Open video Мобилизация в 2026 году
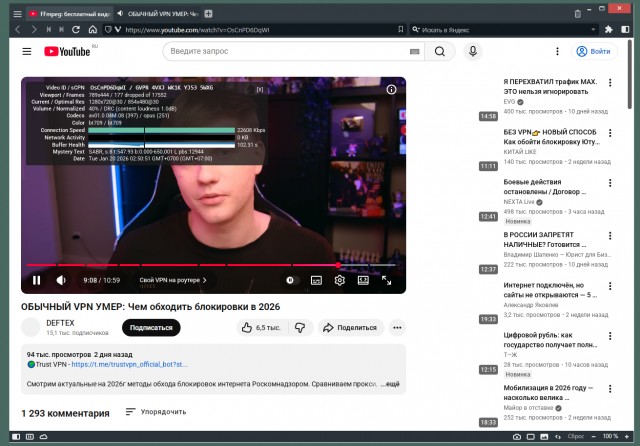 point(548,393)
